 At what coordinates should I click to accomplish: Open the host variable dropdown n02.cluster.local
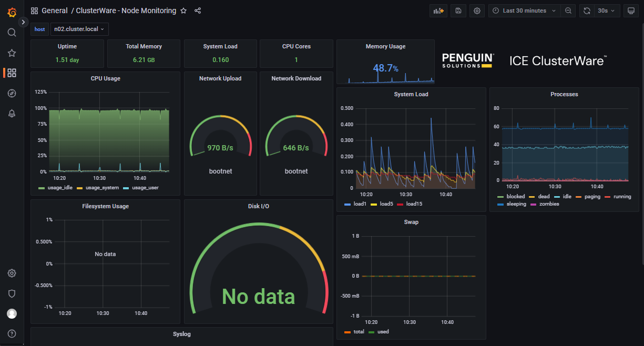[x=79, y=29]
